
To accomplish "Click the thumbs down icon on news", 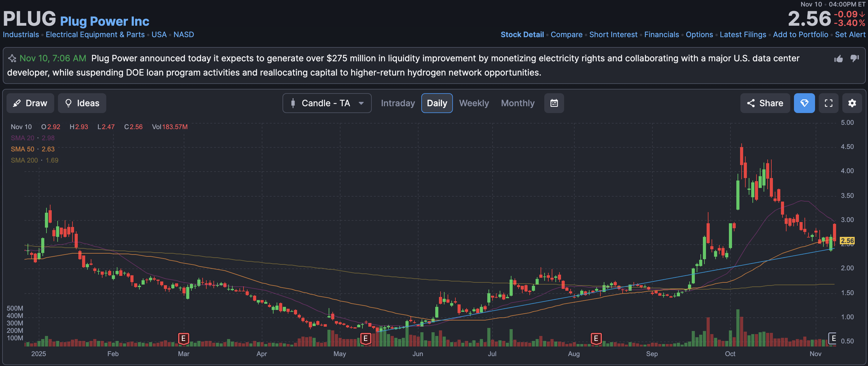I will tap(854, 58).
